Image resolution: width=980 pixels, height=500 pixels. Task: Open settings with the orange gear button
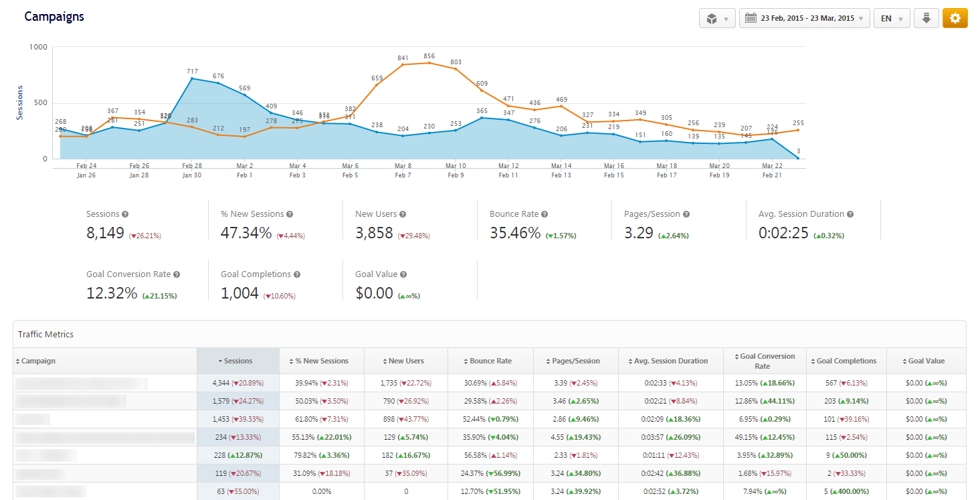tap(955, 18)
